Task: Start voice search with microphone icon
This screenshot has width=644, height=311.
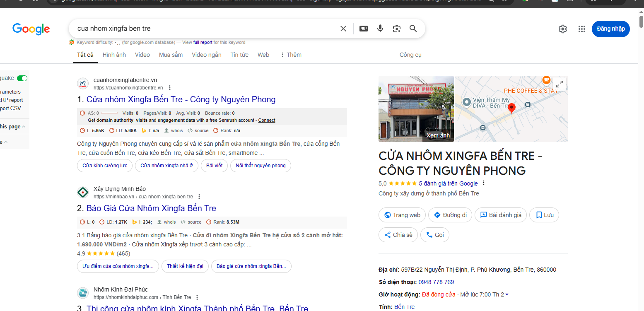Action: coord(380,29)
